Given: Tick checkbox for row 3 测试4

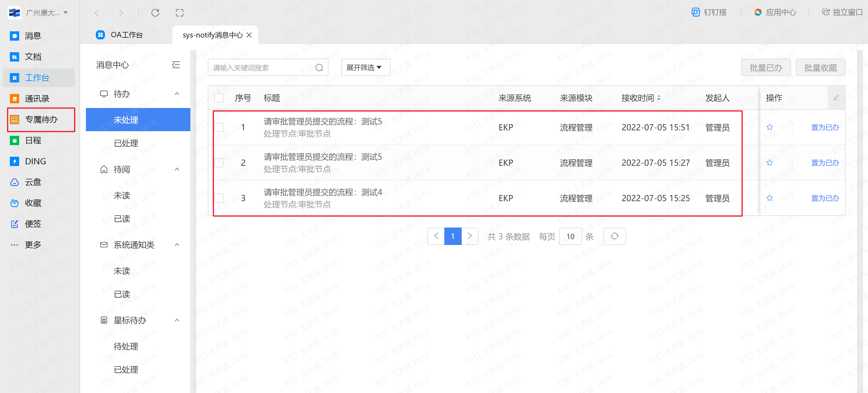Looking at the screenshot, I should (x=219, y=198).
